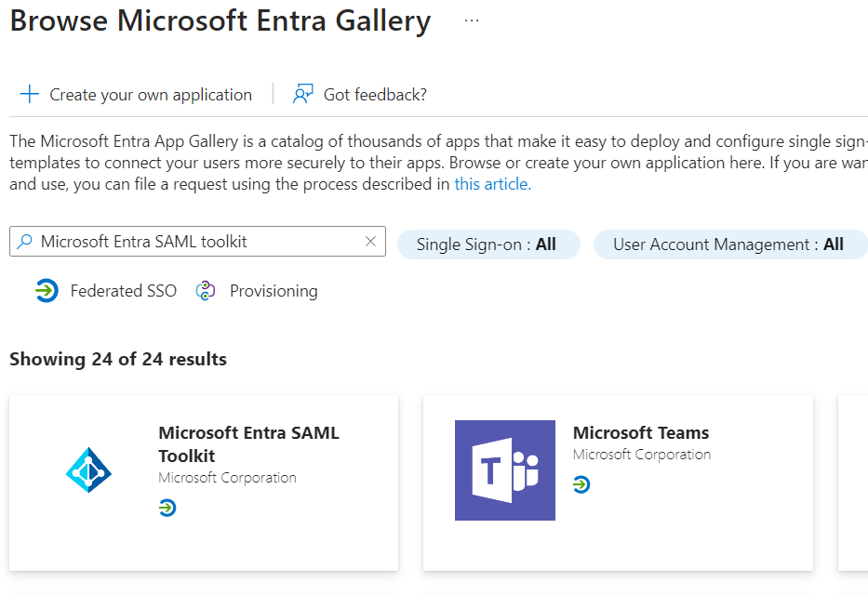Open the User Account Management : All filter

pyautogui.click(x=730, y=245)
